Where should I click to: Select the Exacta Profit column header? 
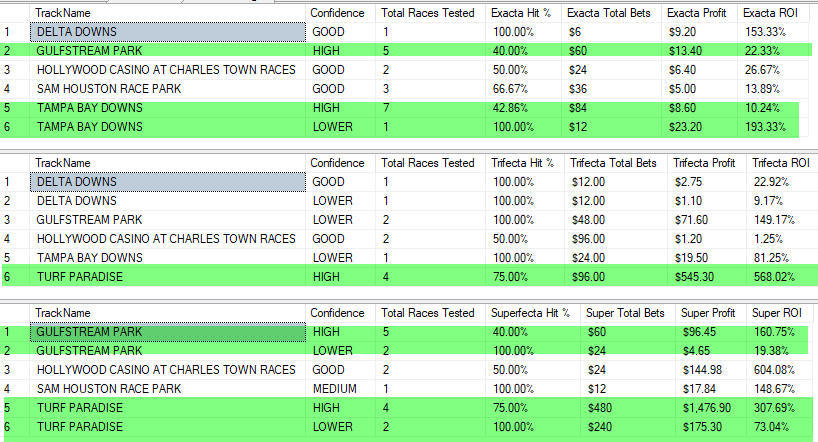pos(699,13)
